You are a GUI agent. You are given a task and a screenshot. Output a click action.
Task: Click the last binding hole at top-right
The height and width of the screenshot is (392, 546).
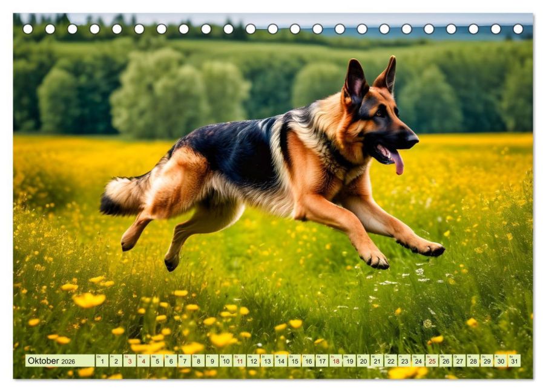(518, 29)
